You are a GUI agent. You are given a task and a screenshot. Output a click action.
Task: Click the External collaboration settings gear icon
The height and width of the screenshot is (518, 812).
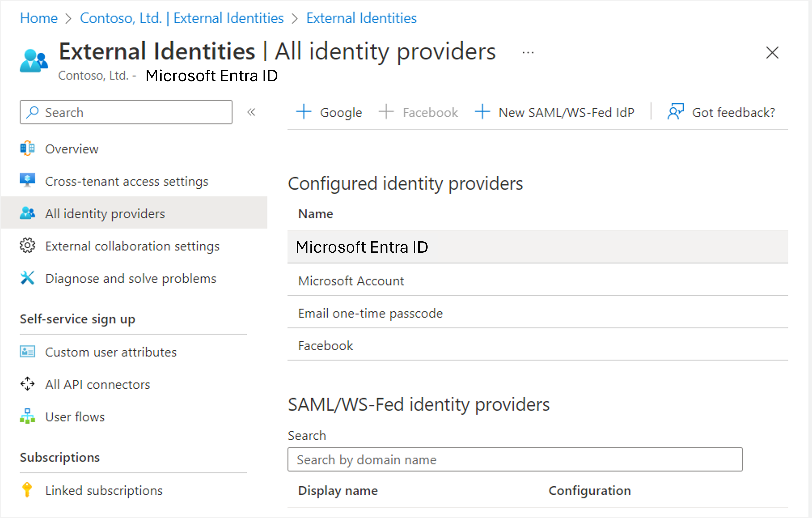click(x=27, y=245)
